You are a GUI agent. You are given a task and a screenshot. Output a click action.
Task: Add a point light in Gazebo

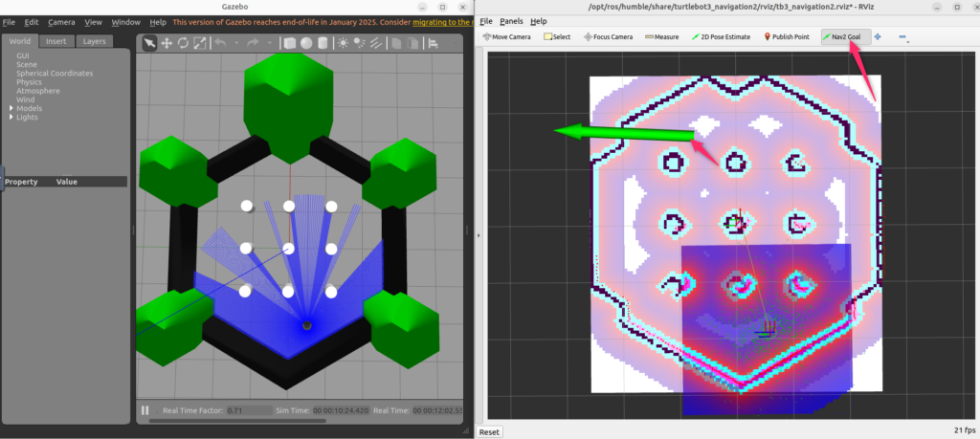(x=344, y=43)
